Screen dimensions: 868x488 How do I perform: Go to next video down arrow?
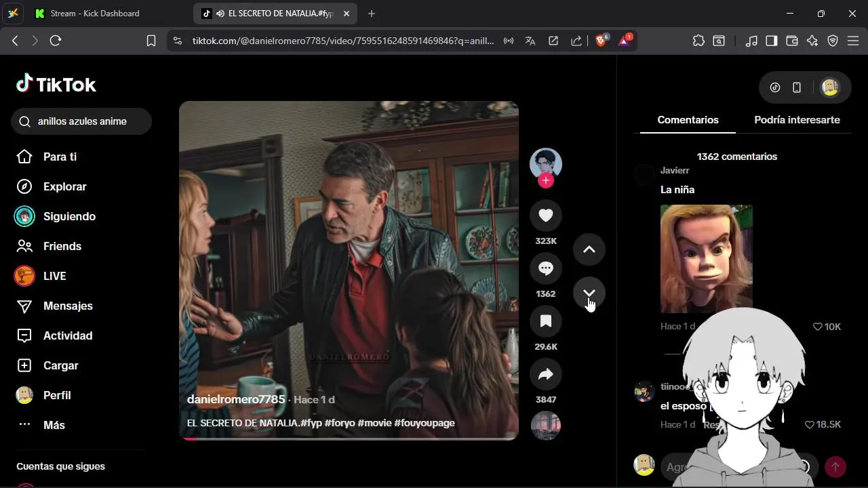click(589, 293)
